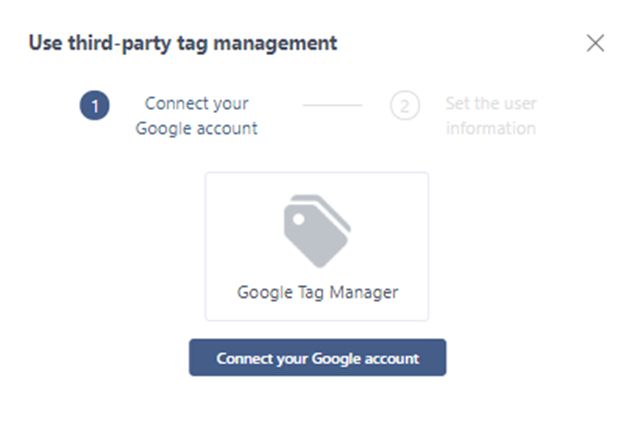Click the line connecting steps 1 and 2

pos(332,105)
